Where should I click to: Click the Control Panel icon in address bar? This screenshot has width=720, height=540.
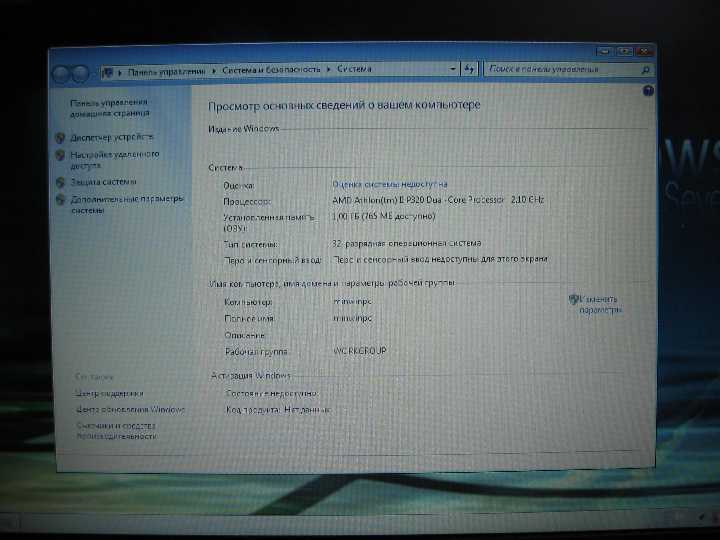[107, 72]
